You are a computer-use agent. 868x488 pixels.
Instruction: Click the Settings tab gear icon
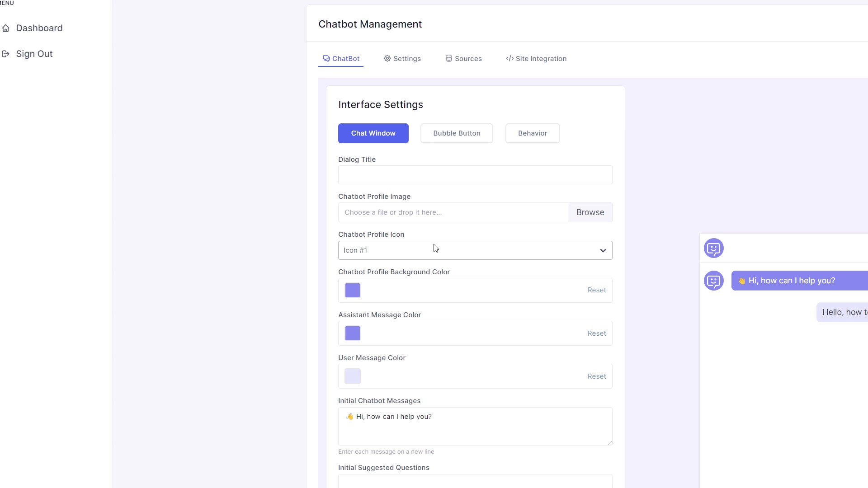pyautogui.click(x=387, y=59)
